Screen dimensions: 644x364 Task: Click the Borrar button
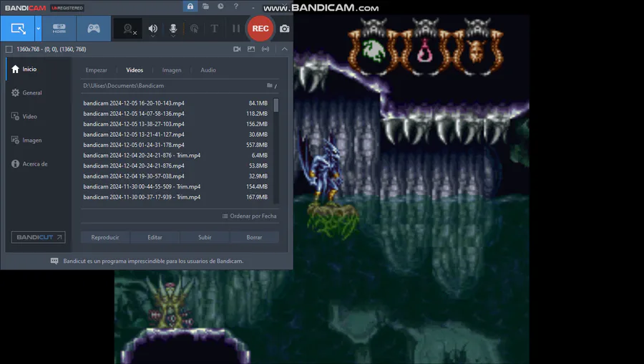tap(254, 237)
